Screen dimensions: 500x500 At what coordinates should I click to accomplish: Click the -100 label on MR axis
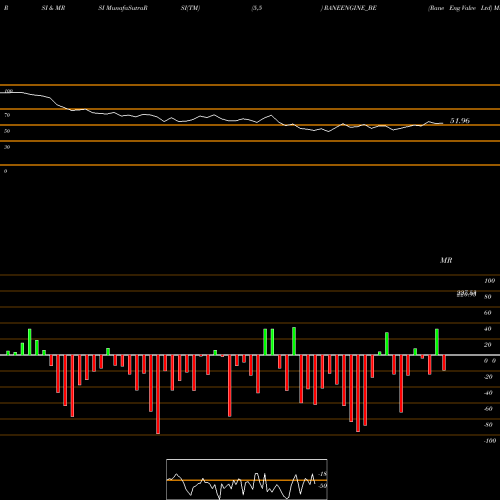[x=490, y=441]
